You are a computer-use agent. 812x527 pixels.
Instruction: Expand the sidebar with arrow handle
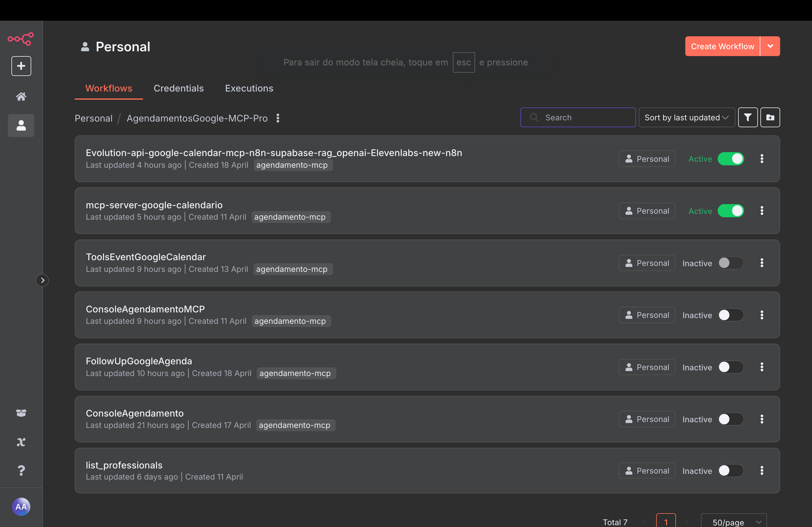[x=42, y=280]
